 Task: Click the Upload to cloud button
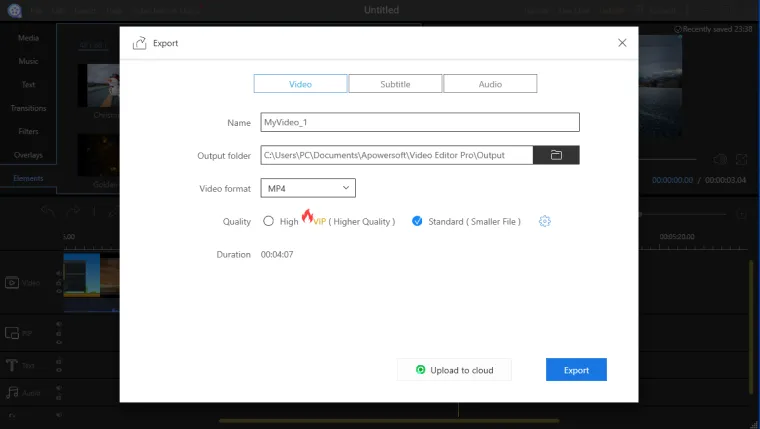(454, 370)
